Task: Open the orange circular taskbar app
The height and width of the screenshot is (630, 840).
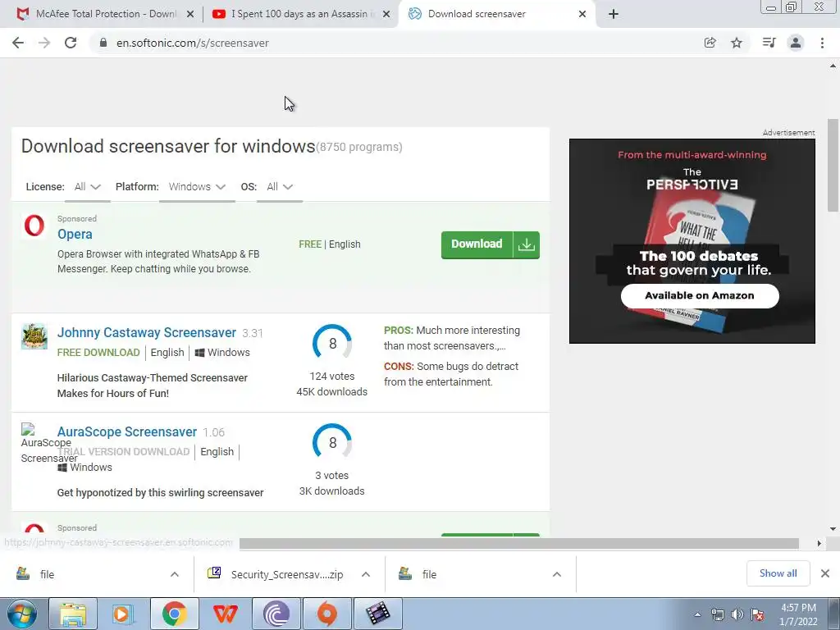Action: (x=327, y=614)
